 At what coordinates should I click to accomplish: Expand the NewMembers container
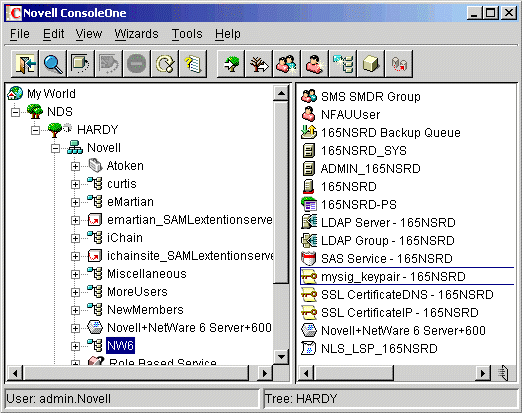pos(75,310)
